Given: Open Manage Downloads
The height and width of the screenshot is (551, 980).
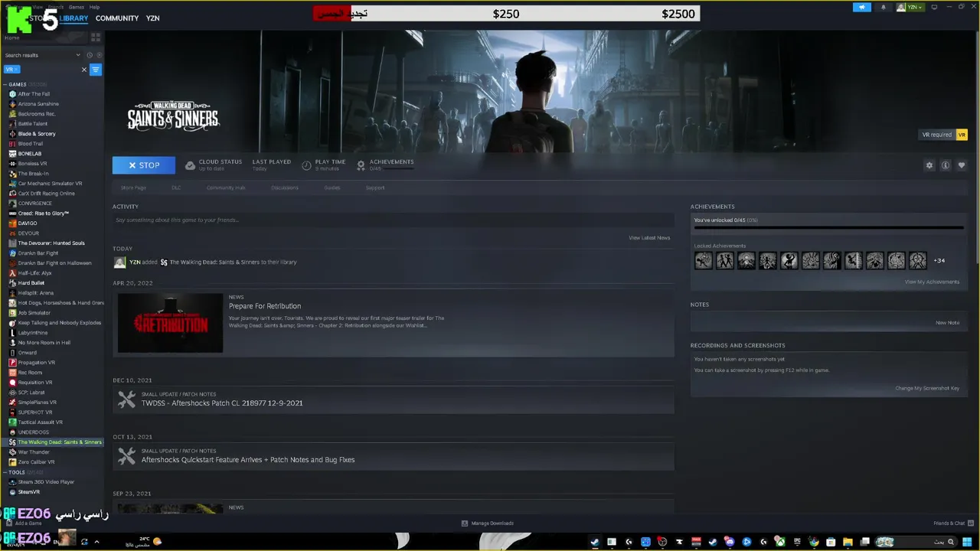Looking at the screenshot, I should [x=488, y=523].
